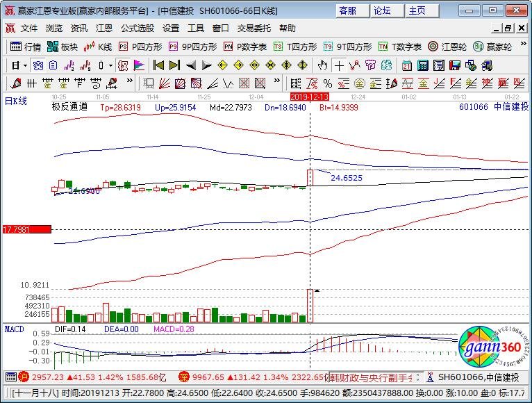Click the magenta flag chart icon

[x=139, y=65]
